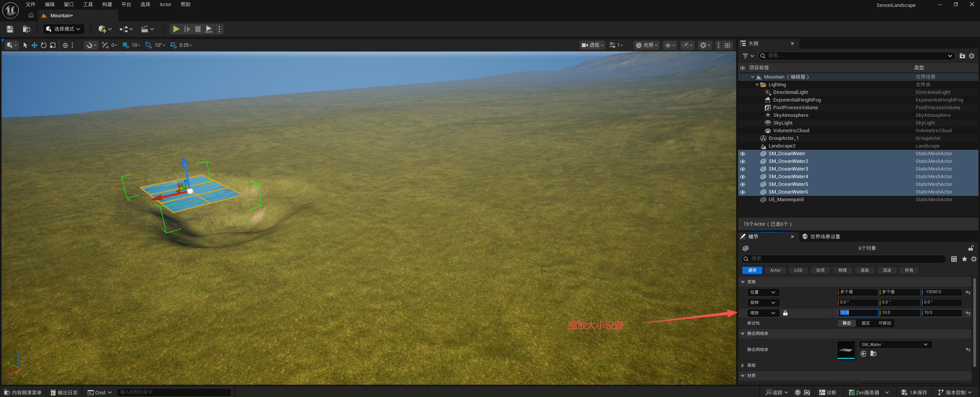Screen dimensions: 980x397
Task: Click the Outliner search field
Action: point(856,56)
